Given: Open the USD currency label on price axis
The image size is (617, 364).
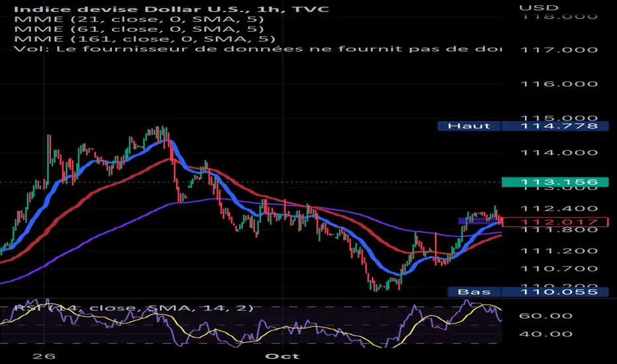Looking at the screenshot, I should (539, 7).
